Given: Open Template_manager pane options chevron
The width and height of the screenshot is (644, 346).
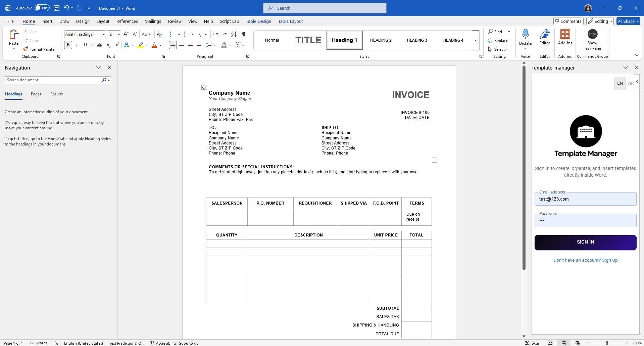Looking at the screenshot, I should [x=625, y=68].
